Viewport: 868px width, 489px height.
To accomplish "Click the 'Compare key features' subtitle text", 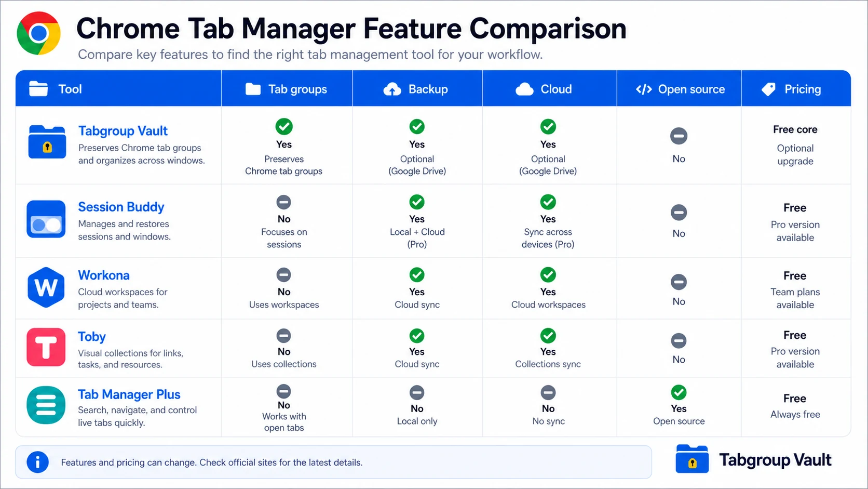I will 310,55.
